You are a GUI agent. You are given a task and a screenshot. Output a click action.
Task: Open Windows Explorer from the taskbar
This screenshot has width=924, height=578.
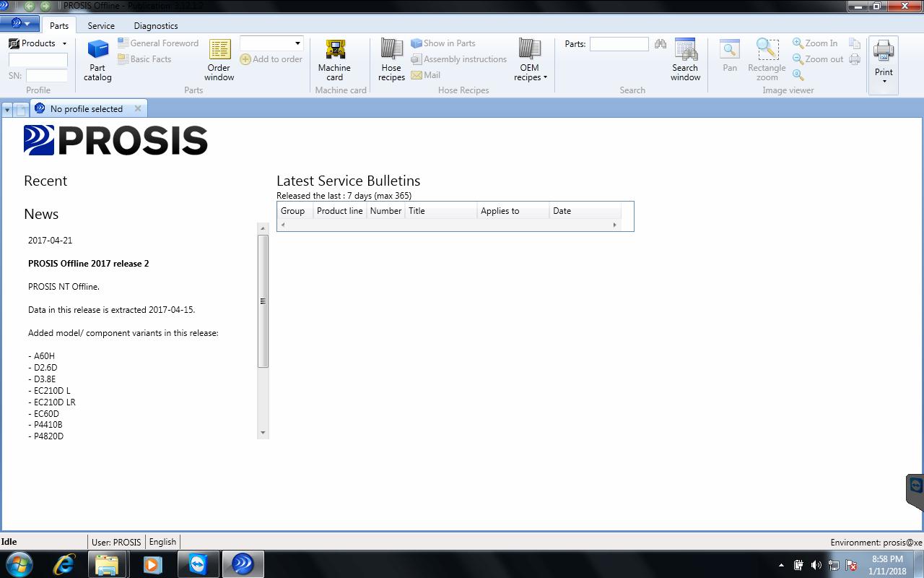(107, 564)
